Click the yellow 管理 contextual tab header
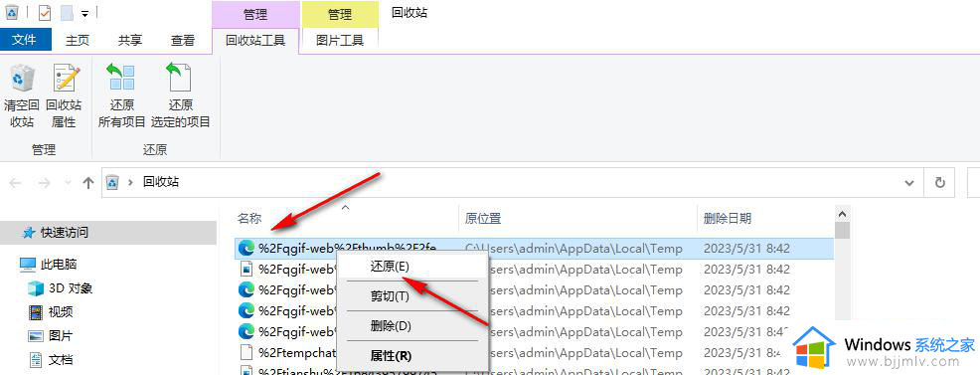The height and width of the screenshot is (375, 980). pos(340,14)
